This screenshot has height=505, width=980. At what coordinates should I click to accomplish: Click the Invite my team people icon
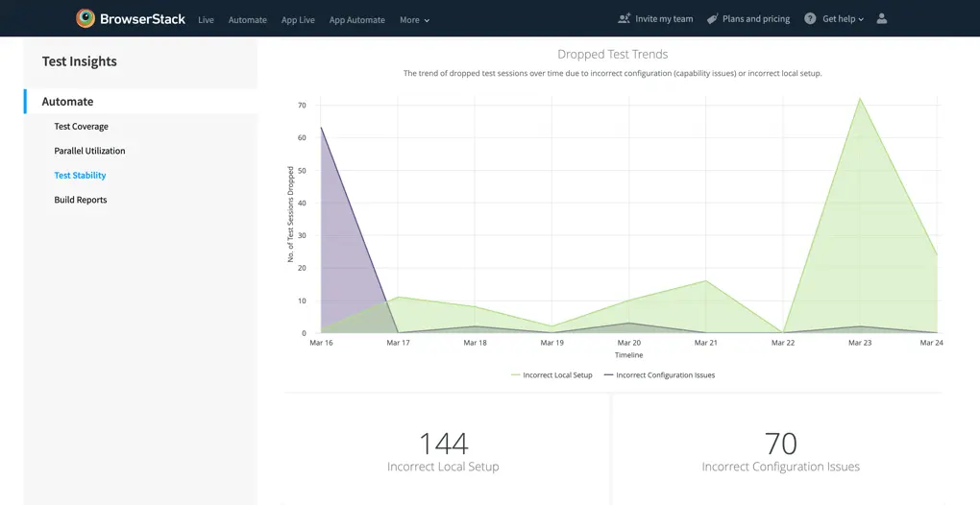click(625, 18)
